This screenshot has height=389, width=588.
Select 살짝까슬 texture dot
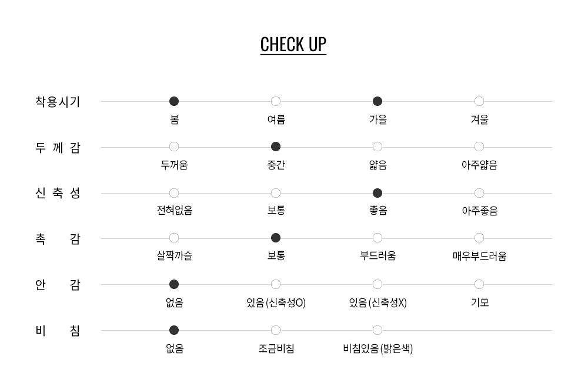point(174,238)
